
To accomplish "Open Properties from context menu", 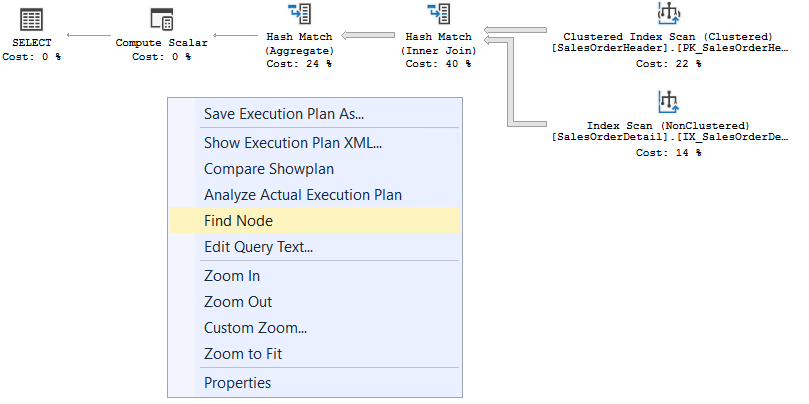I will pyautogui.click(x=237, y=382).
